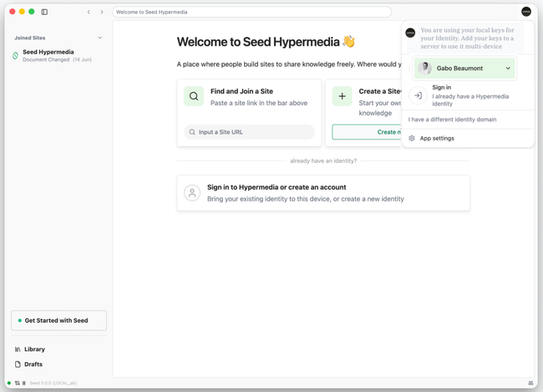
Task: Click the black avatar in the local keys notice
Action: [x=410, y=33]
